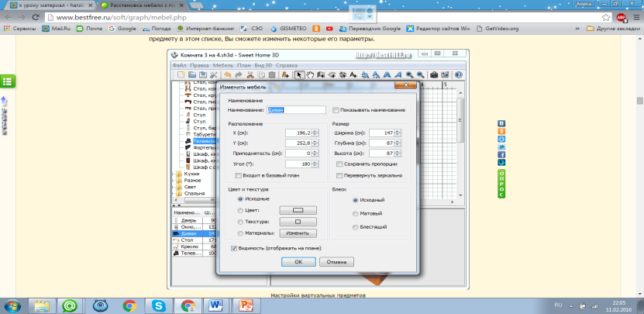644x314 pixels.
Task: Choose the Create rooms tool
Action: click(332, 74)
